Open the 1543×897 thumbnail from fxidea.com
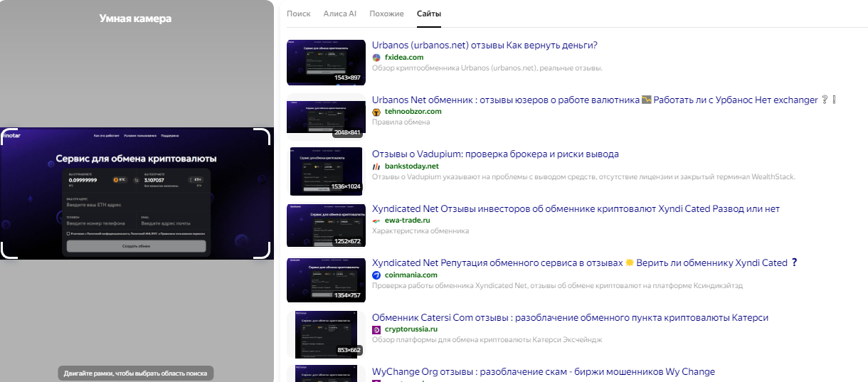 (327, 62)
